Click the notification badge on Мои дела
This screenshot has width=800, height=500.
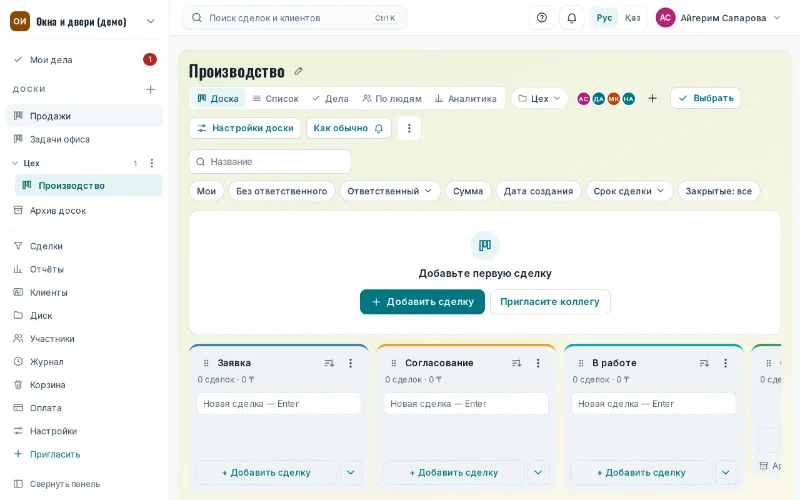click(x=149, y=60)
